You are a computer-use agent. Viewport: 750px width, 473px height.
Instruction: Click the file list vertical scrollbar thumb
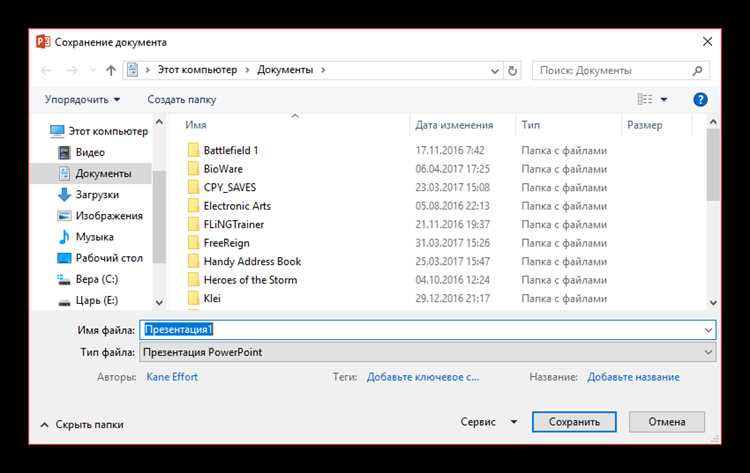pyautogui.click(x=713, y=165)
